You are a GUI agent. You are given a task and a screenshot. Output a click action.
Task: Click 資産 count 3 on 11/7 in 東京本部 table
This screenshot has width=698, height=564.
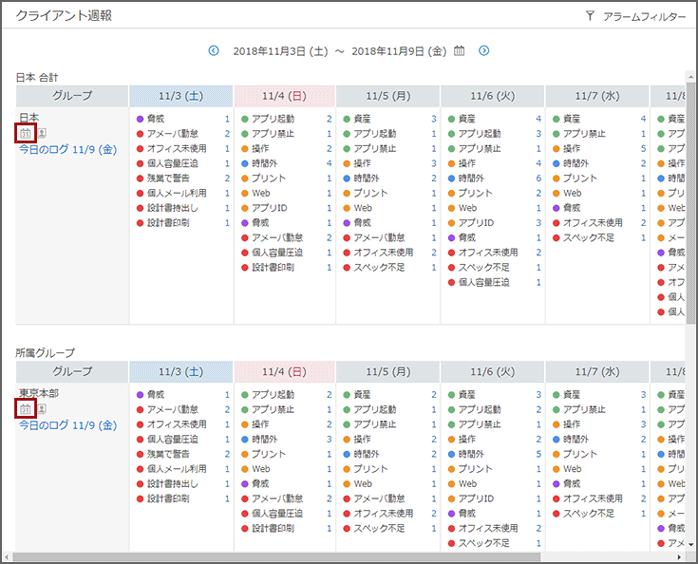[643, 395]
